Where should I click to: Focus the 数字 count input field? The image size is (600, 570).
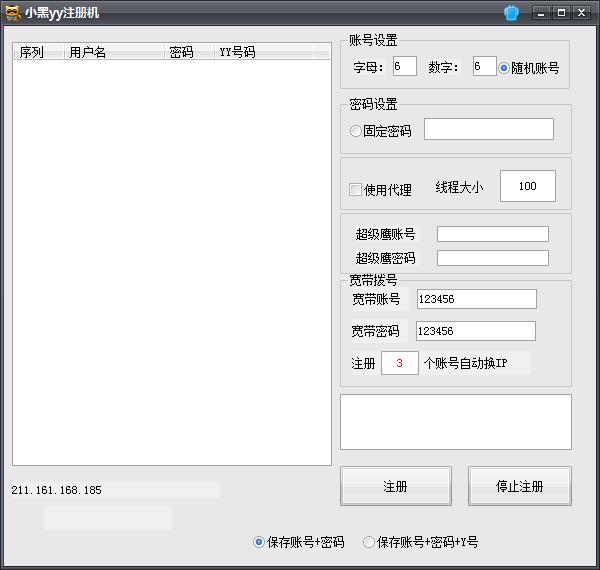click(x=483, y=67)
